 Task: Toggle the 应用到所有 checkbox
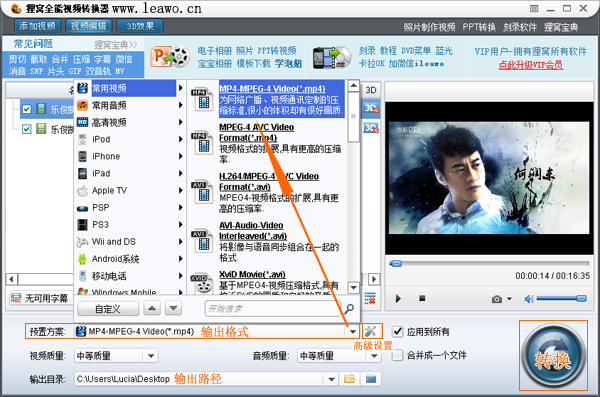coord(398,332)
